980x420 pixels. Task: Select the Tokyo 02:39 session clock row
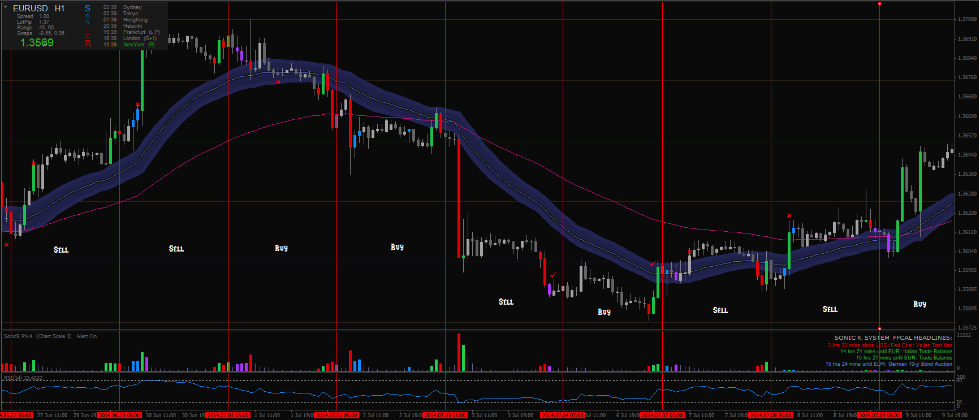click(120, 14)
